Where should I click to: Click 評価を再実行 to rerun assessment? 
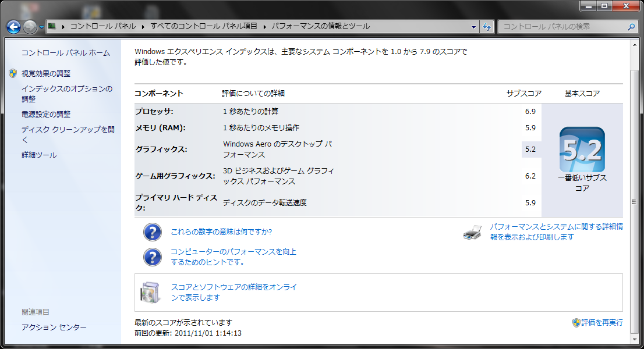[601, 323]
